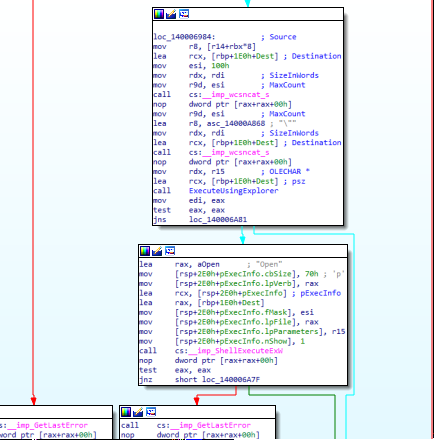434x440 pixels.
Task: Select the 'lea rcx, [rsp+2E0h+pExecInfo]' line
Action: [x=240, y=293]
